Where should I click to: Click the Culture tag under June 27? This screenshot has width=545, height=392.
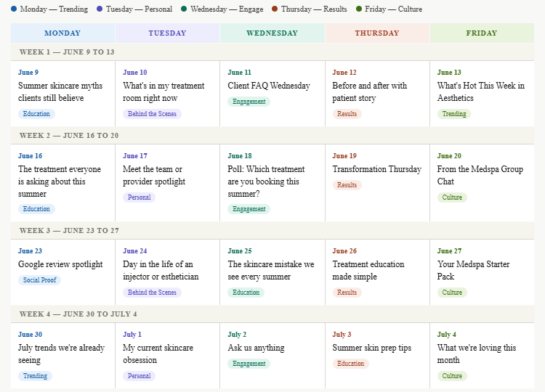tap(452, 293)
